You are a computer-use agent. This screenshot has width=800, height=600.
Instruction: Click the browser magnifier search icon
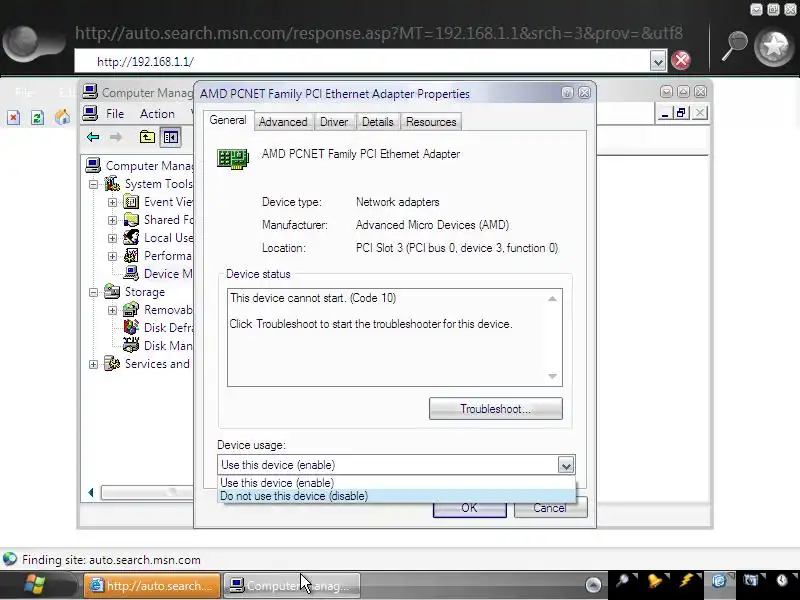pos(734,46)
